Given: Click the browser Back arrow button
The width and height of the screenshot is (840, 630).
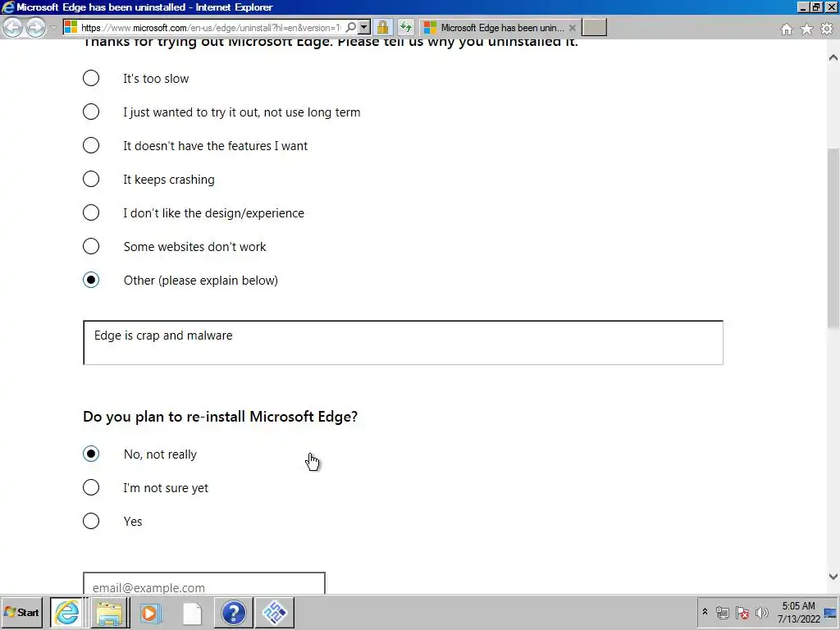Looking at the screenshot, I should pyautogui.click(x=13, y=27).
